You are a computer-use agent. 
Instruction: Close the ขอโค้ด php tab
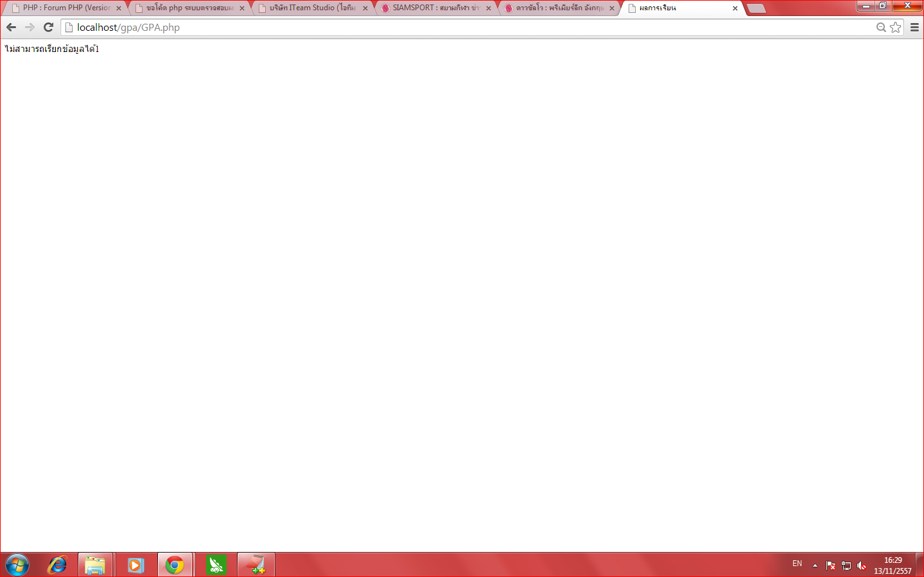[x=242, y=8]
